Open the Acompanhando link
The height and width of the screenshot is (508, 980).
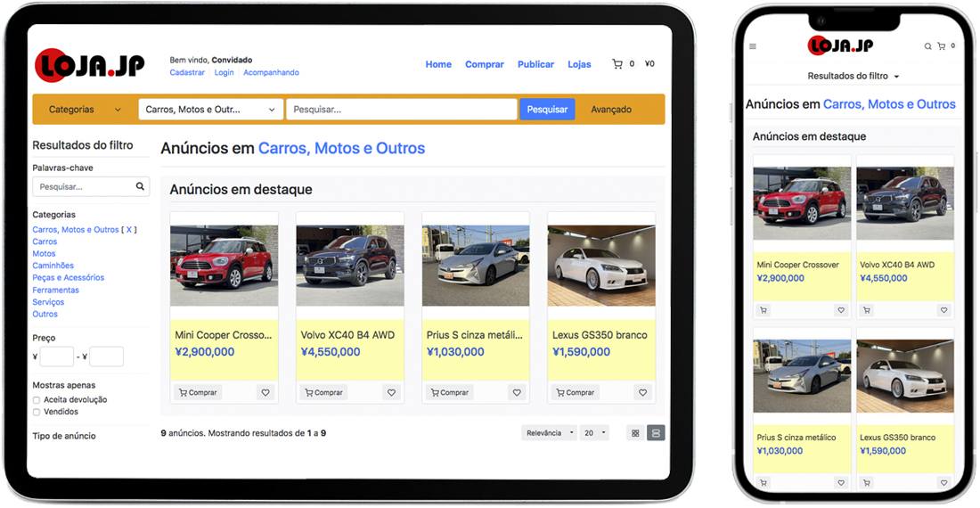tap(271, 72)
